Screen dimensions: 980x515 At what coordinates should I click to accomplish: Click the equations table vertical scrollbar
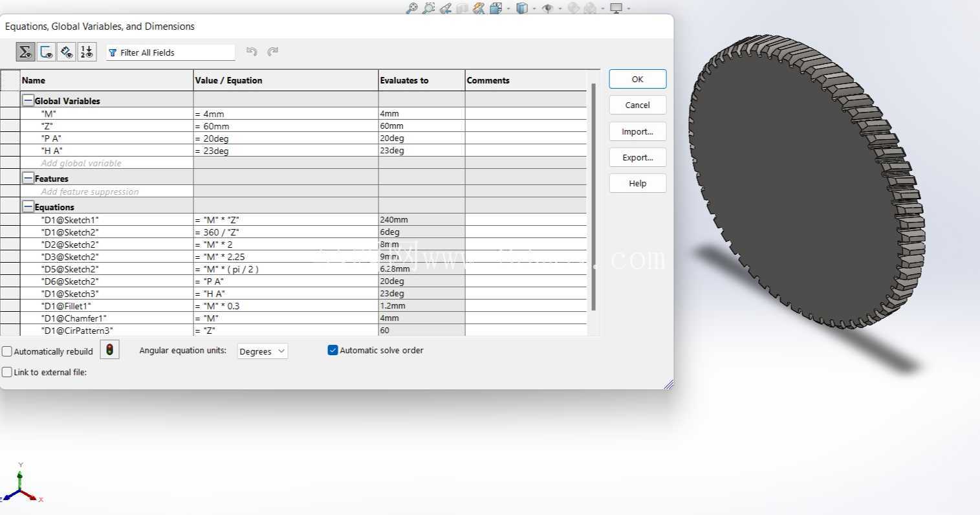pos(594,197)
